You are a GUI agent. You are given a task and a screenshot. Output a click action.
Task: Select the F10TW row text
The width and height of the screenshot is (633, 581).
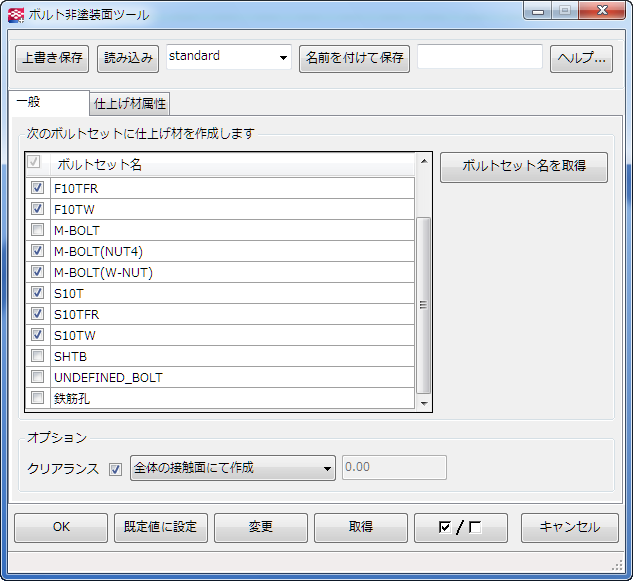(74, 209)
